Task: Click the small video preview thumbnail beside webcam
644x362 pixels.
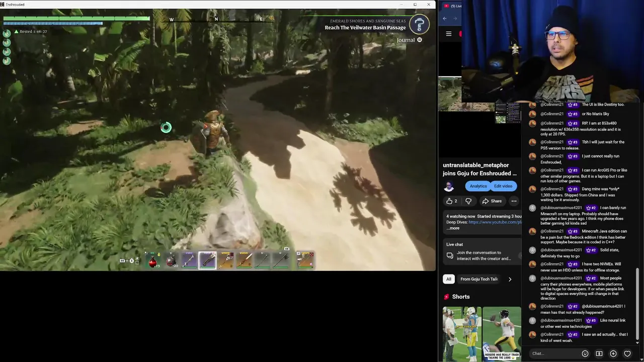Action: tap(508, 113)
